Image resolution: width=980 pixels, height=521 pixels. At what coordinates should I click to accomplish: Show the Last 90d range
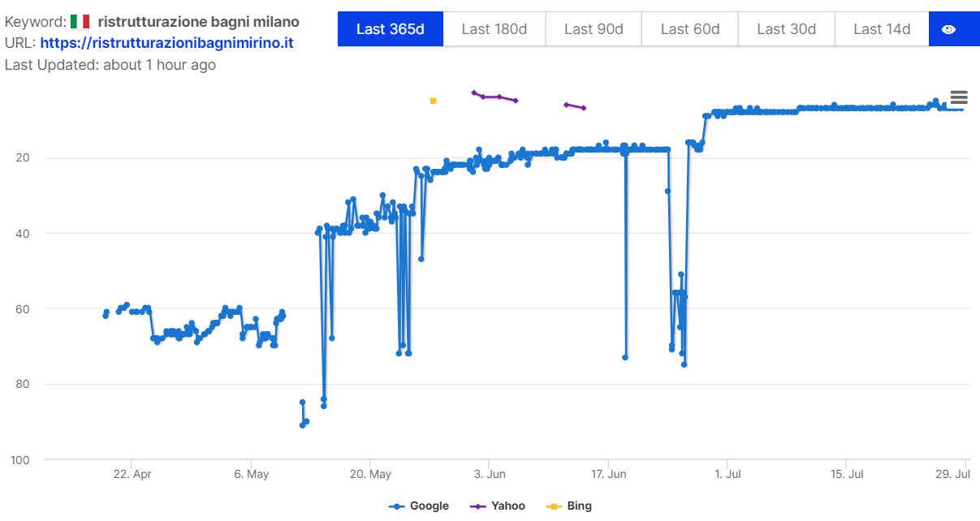[x=594, y=29]
